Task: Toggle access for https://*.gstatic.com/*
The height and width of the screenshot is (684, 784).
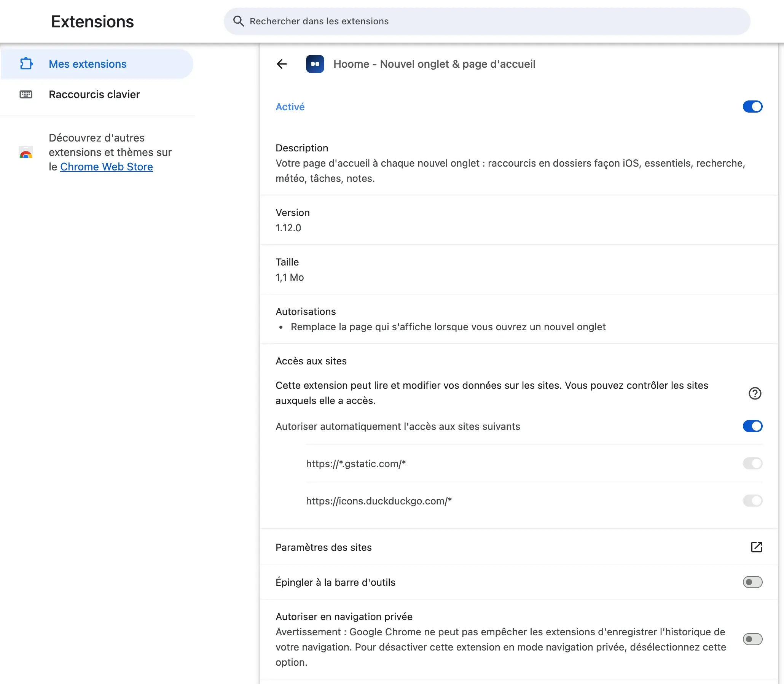Action: tap(752, 463)
